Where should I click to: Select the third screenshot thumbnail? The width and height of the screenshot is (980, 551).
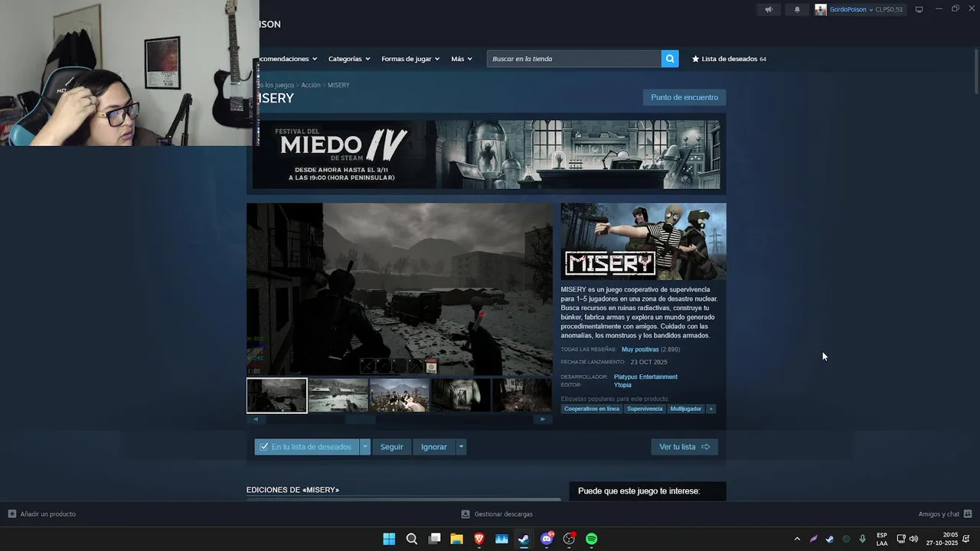click(x=400, y=396)
